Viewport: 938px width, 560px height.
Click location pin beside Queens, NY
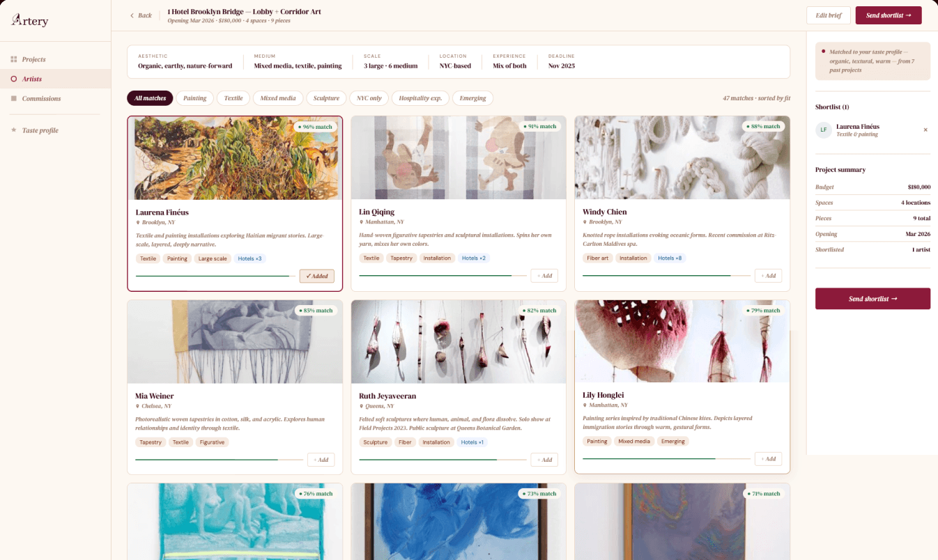361,405
